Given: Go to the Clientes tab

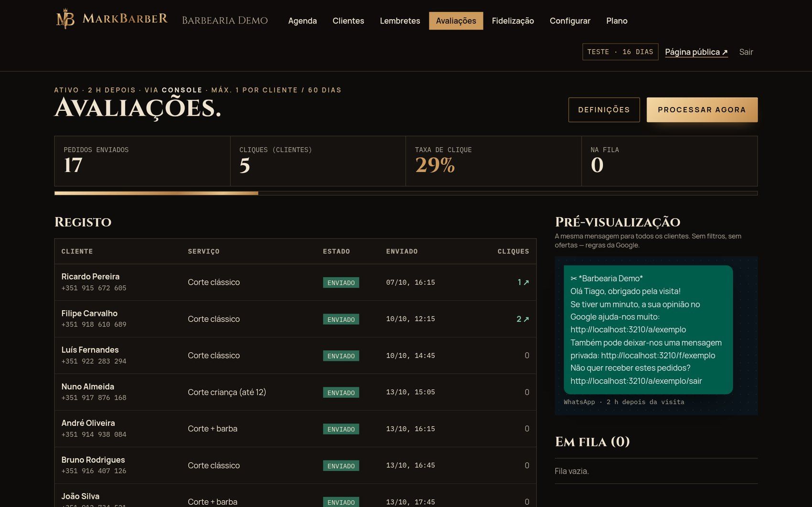Looking at the screenshot, I should point(348,21).
